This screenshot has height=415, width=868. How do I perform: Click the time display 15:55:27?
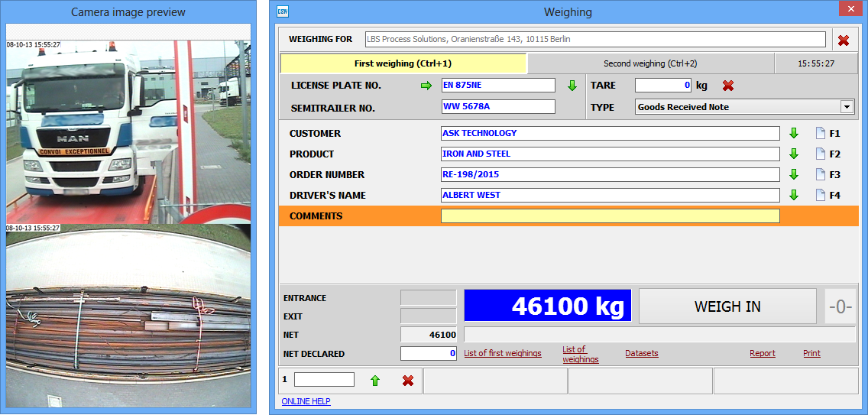816,63
